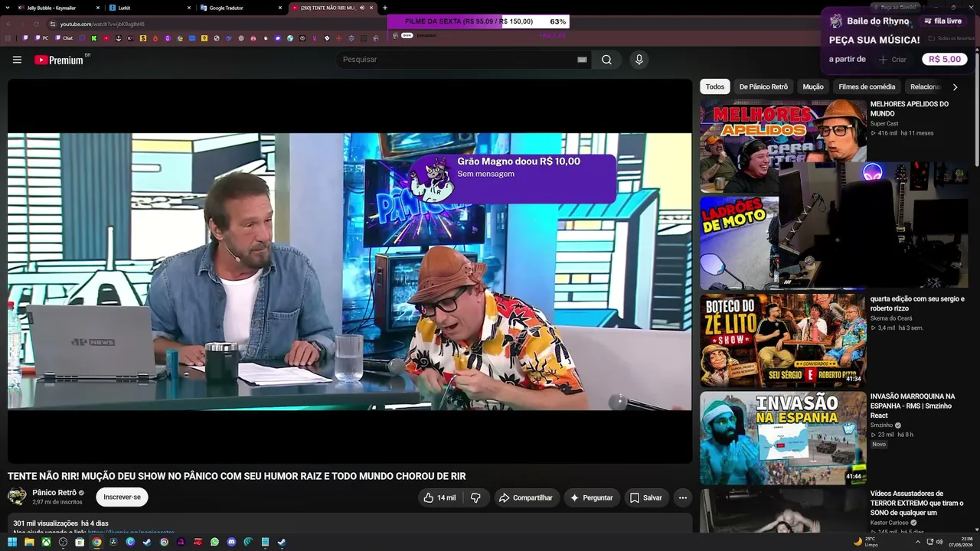Viewport: 980px width, 551px height.
Task: Open the YouTube guide hamburger menu
Action: click(17, 60)
